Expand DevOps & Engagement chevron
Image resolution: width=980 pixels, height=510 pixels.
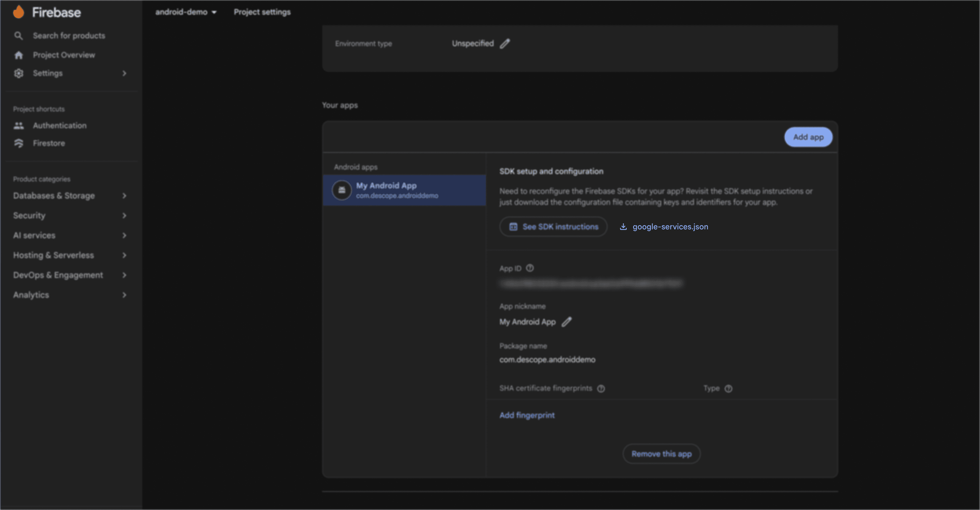tap(124, 275)
